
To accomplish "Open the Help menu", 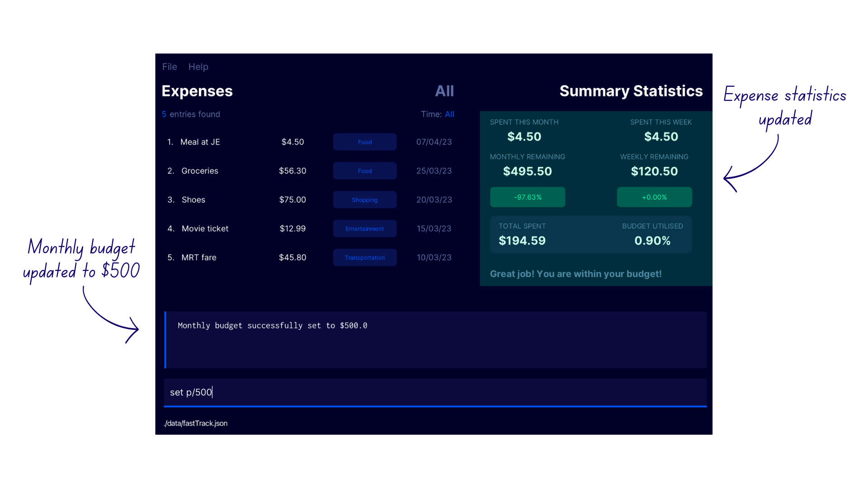I will pos(198,67).
